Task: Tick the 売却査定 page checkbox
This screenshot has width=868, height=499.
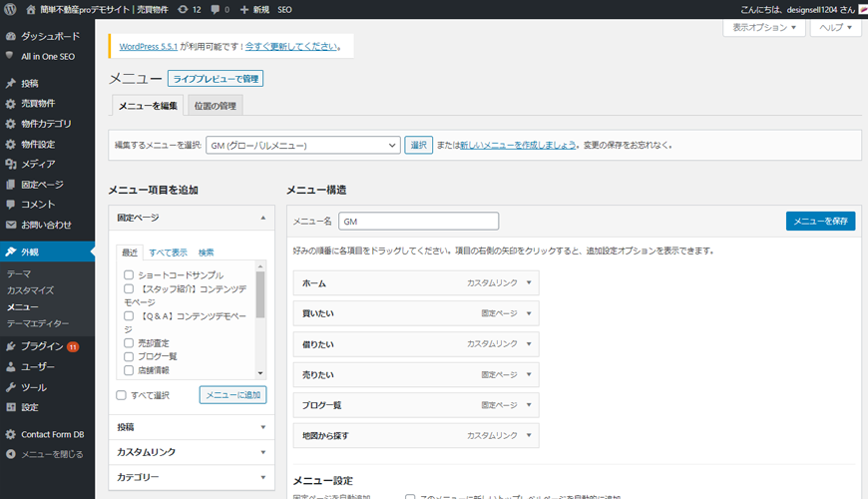Action: pos(129,342)
